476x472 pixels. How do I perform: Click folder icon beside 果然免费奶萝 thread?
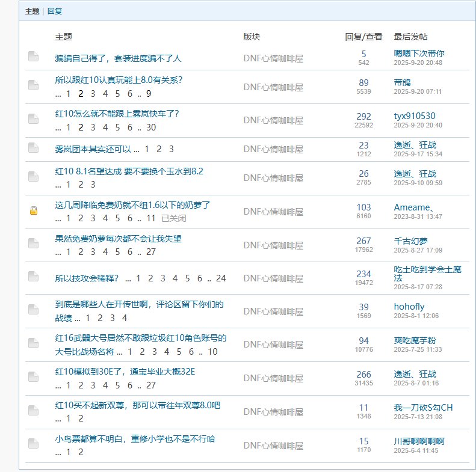34,244
